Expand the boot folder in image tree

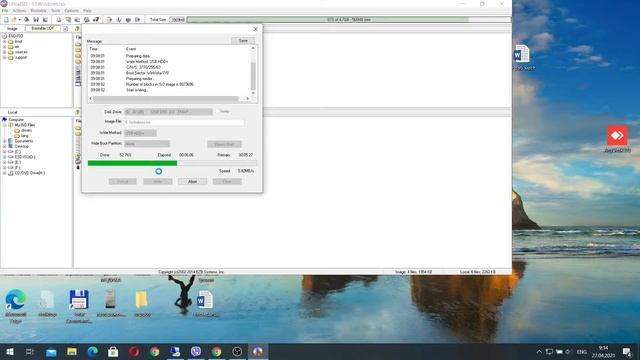click(x=4, y=42)
